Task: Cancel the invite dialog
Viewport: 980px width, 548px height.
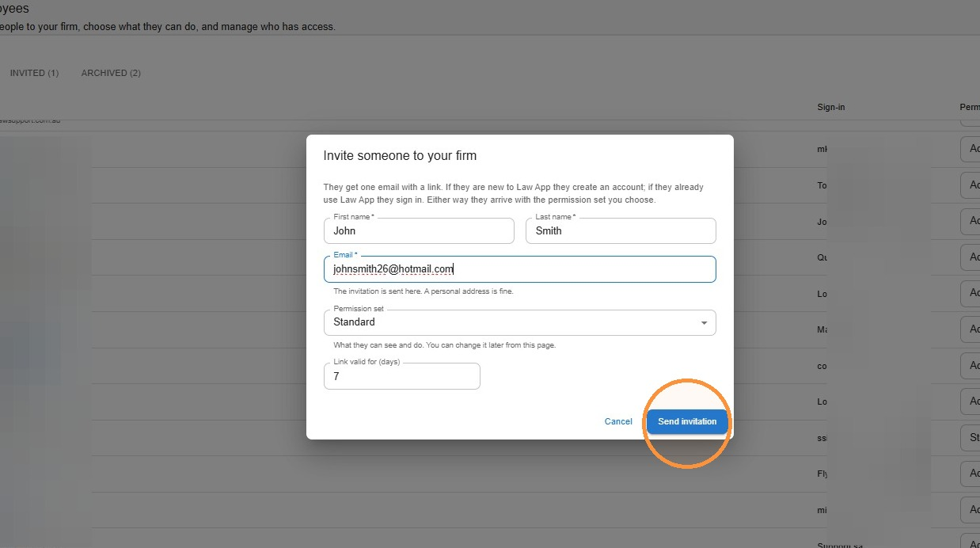Action: [x=618, y=421]
